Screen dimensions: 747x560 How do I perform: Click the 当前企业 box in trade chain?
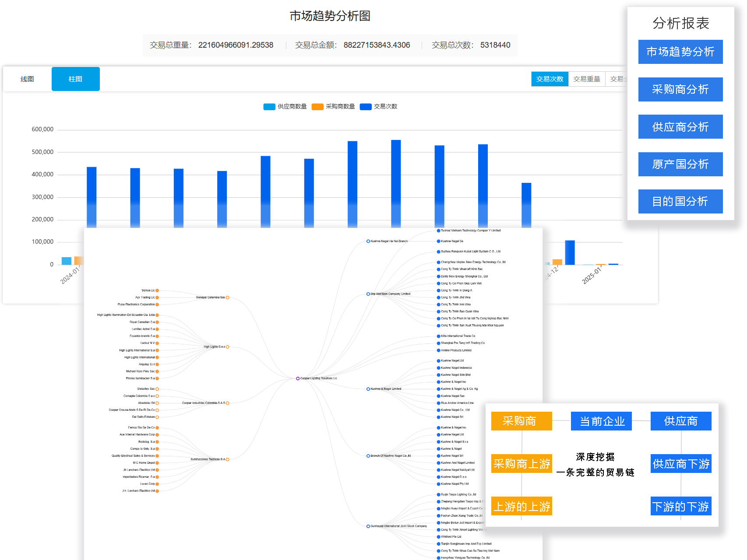pyautogui.click(x=601, y=421)
